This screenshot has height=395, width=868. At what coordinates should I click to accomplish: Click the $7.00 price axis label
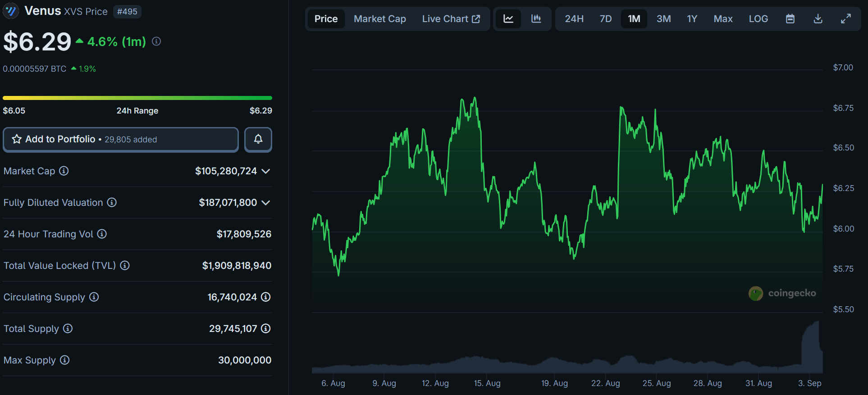(x=843, y=68)
